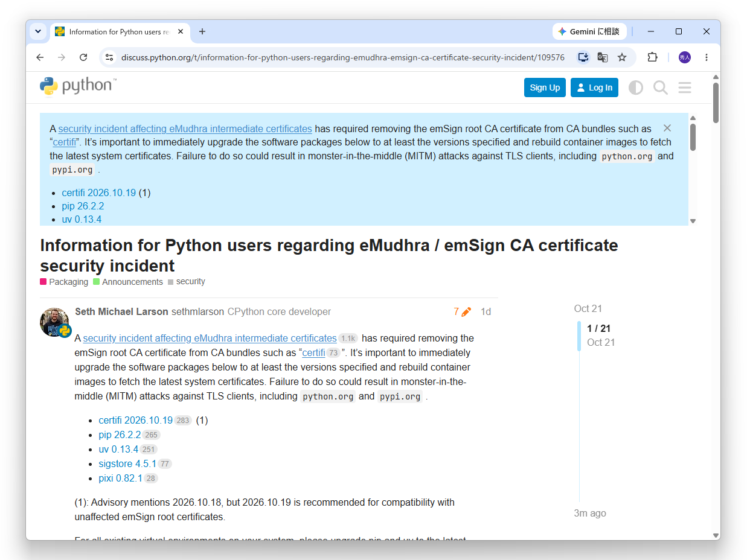The width and height of the screenshot is (747, 560).
Task: Open the Packaging category tag
Action: [64, 282]
